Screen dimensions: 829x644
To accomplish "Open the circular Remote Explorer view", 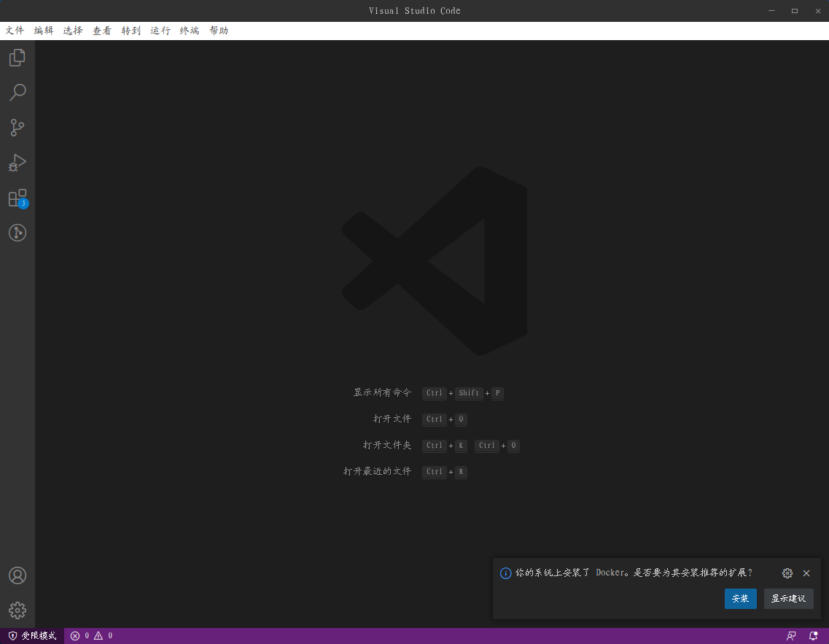I will coord(17,233).
